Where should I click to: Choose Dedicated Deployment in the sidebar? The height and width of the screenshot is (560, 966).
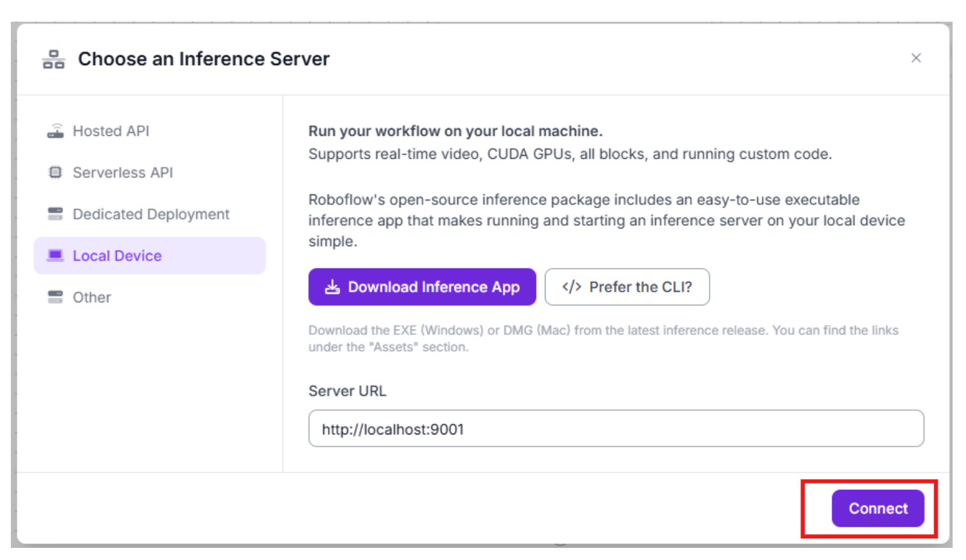pos(151,214)
